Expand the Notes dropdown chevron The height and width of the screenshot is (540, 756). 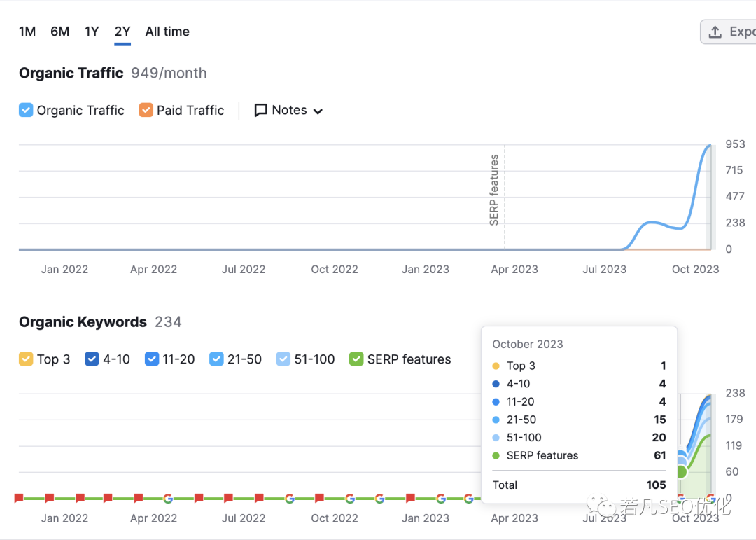(318, 111)
